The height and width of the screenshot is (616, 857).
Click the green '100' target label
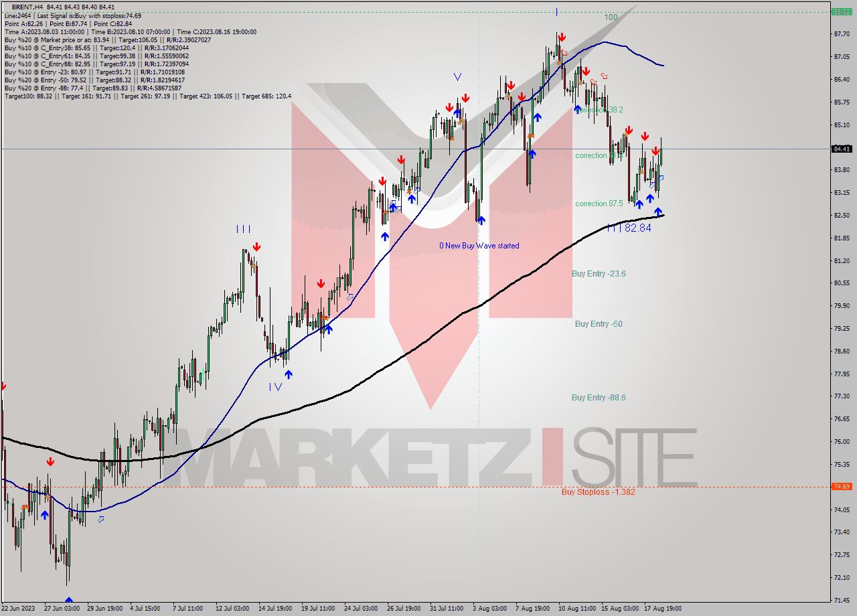[x=611, y=17]
